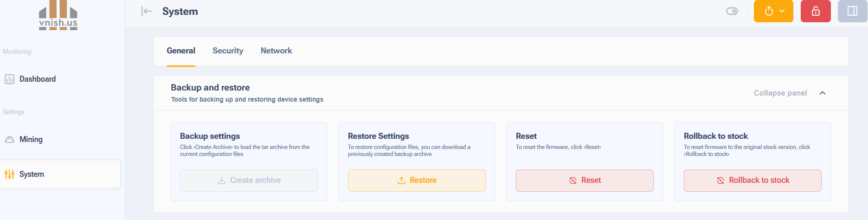The height and width of the screenshot is (220, 868).
Task: Click the Backup settings card title
Action: coord(210,136)
